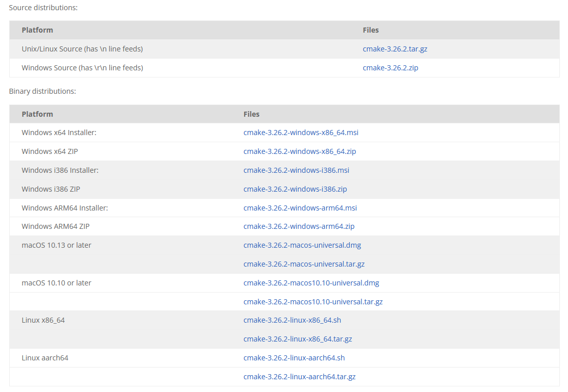
Task: Click cmake-3.26.2-macos10.10-universal.tar.gz link
Action: [x=313, y=302]
